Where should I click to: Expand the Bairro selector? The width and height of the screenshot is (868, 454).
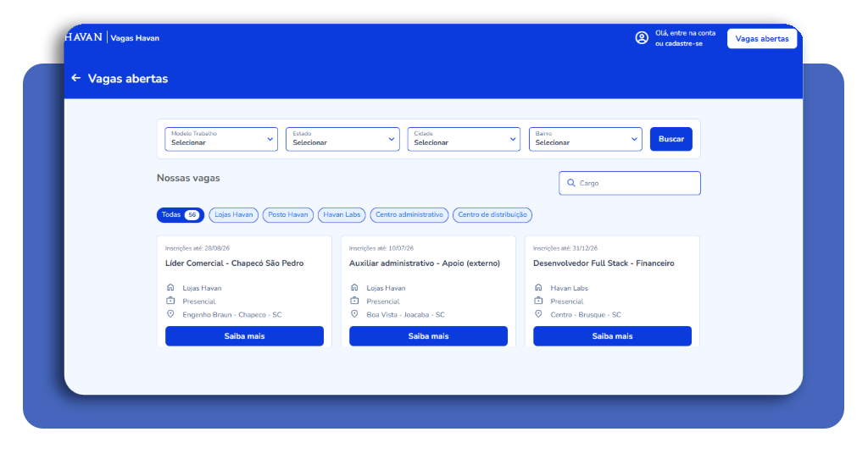click(x=585, y=139)
